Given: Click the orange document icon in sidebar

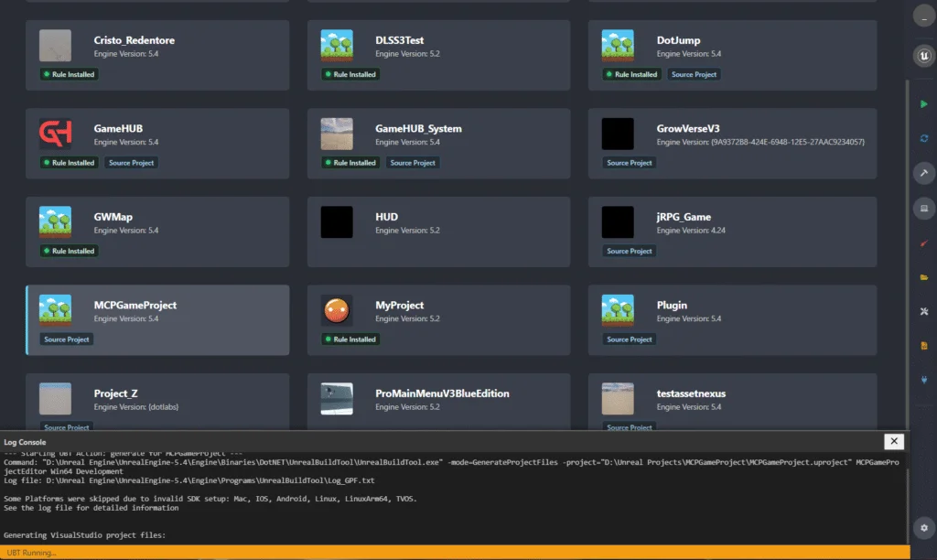Looking at the screenshot, I should point(923,346).
